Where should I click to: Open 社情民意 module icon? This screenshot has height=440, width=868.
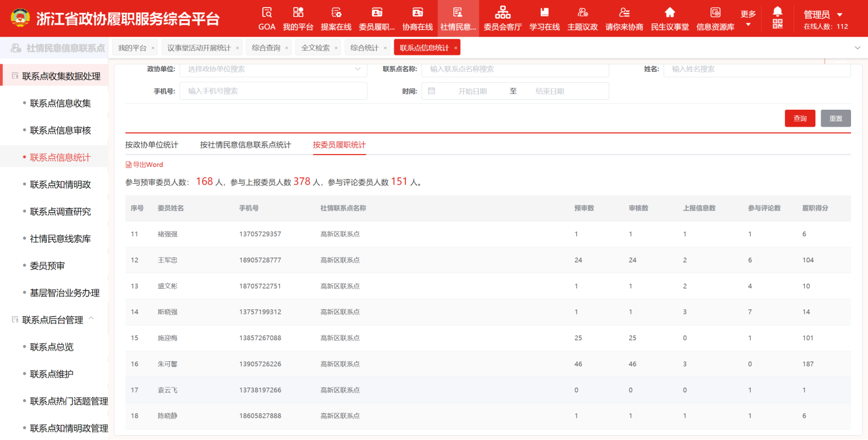(458, 12)
